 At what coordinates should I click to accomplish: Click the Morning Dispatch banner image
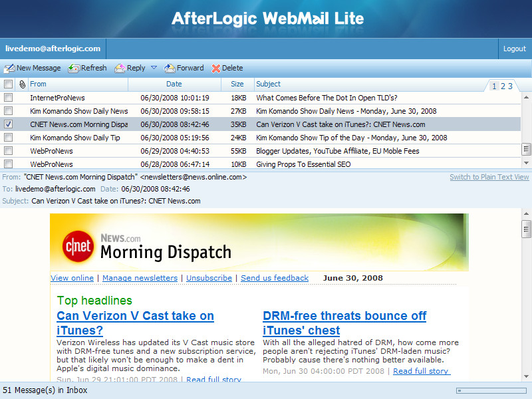259,242
